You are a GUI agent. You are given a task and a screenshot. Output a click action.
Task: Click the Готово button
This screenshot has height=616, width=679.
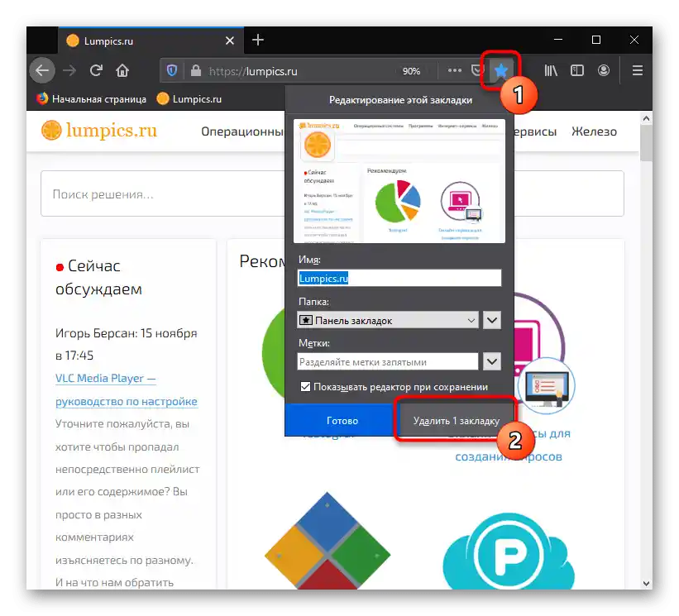coord(342,420)
